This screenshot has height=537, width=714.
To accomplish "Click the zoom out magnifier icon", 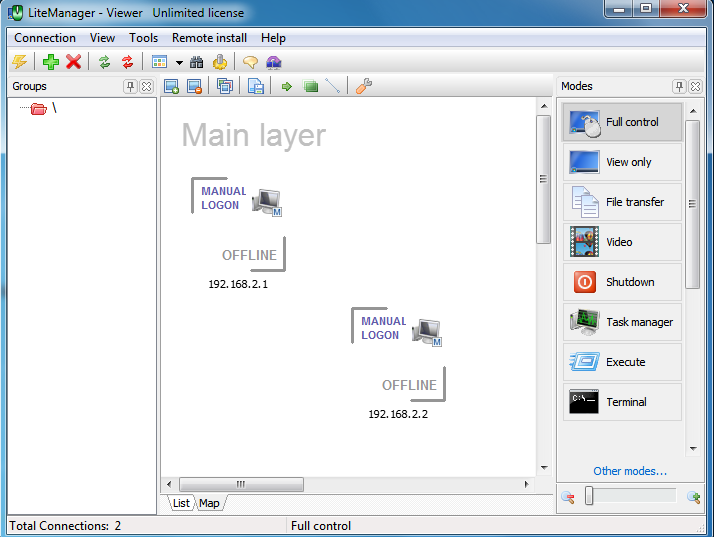I will [568, 497].
